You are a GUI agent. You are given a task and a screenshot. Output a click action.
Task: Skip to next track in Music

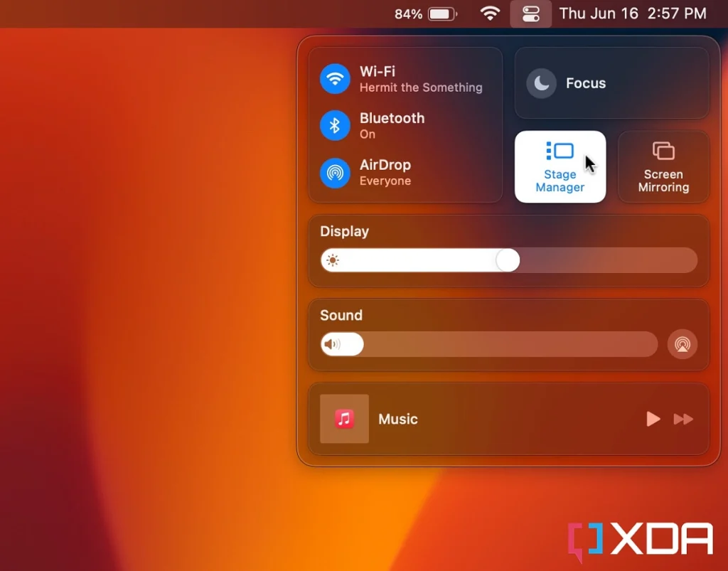click(x=683, y=420)
